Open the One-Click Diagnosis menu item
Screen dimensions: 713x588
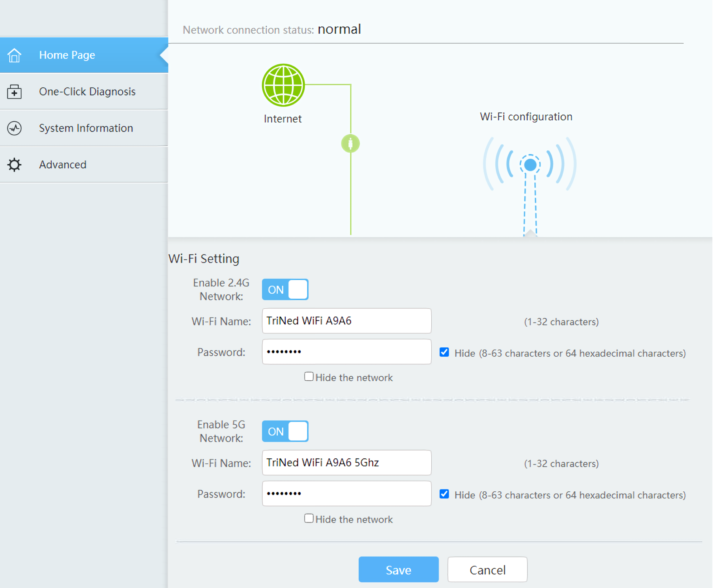point(87,92)
